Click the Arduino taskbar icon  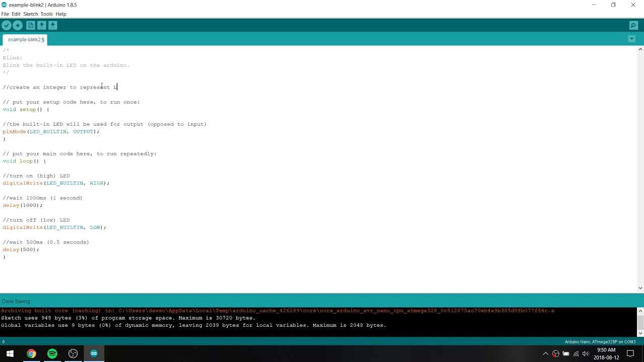[94, 353]
